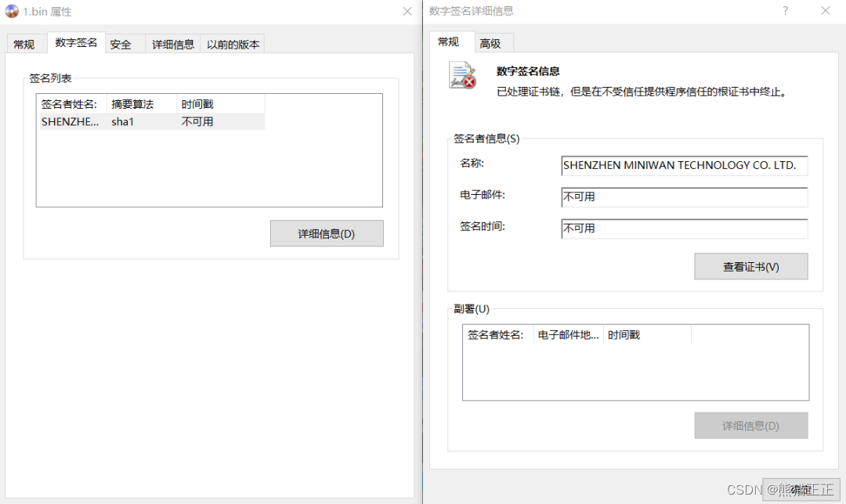
Task: Click the disabled 详细信息(D) button under 副署
Action: coord(751,426)
